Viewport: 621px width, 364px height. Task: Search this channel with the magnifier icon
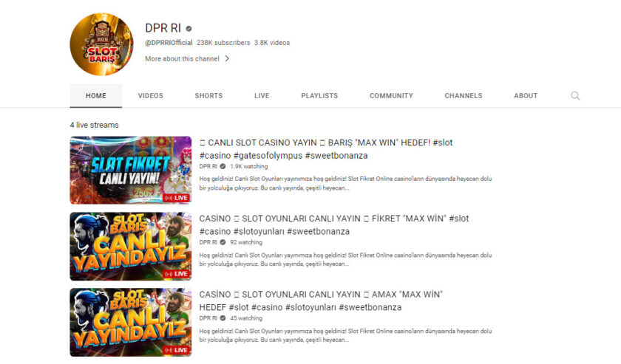575,96
